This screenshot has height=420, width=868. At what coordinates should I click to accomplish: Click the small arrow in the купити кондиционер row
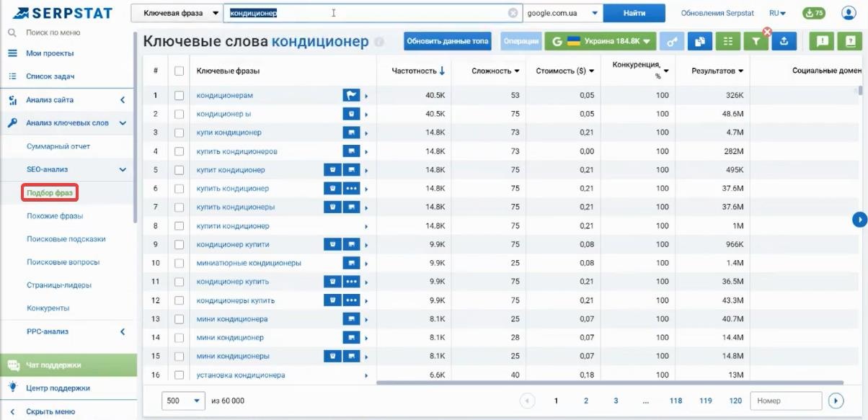(366, 226)
